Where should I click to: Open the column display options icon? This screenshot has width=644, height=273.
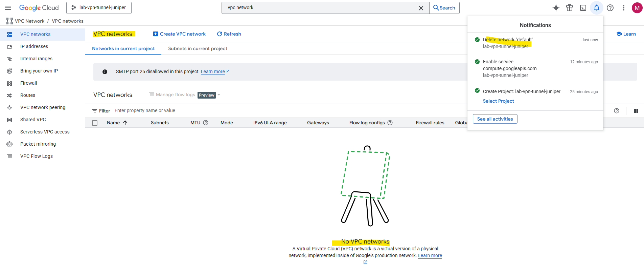click(x=636, y=111)
